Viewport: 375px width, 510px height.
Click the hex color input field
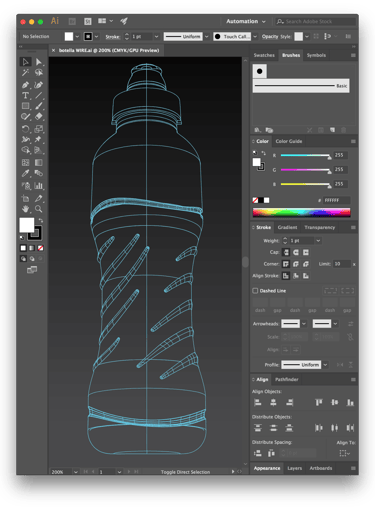pos(336,200)
